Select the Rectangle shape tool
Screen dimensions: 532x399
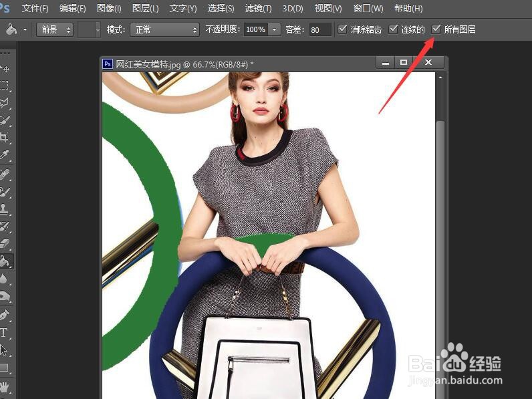(x=5, y=368)
